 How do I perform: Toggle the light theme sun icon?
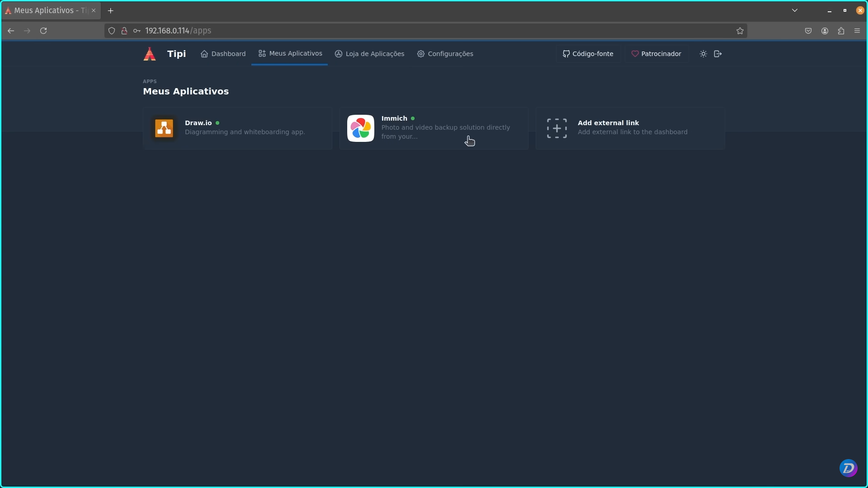point(703,54)
